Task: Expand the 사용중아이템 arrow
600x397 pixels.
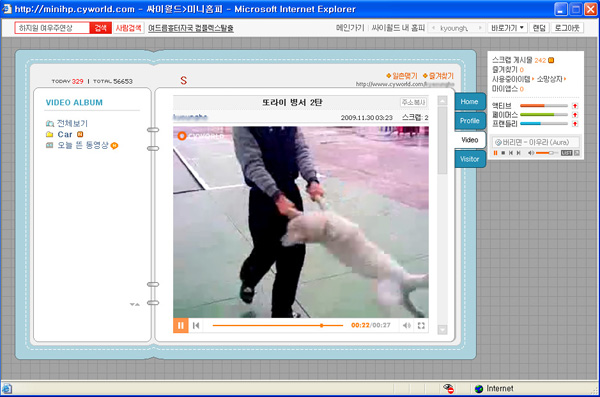Action: pyautogui.click(x=533, y=79)
